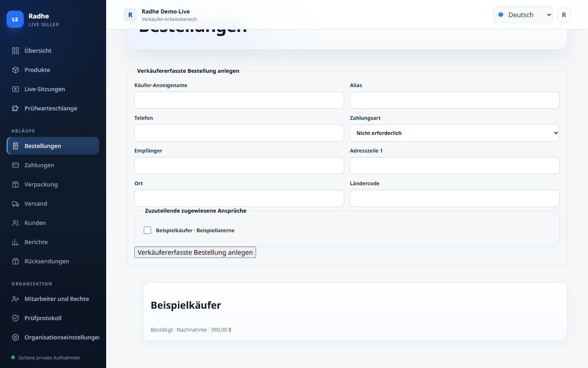Open the Übersicht menu item
This screenshot has height=368, width=588.
(x=53, y=51)
